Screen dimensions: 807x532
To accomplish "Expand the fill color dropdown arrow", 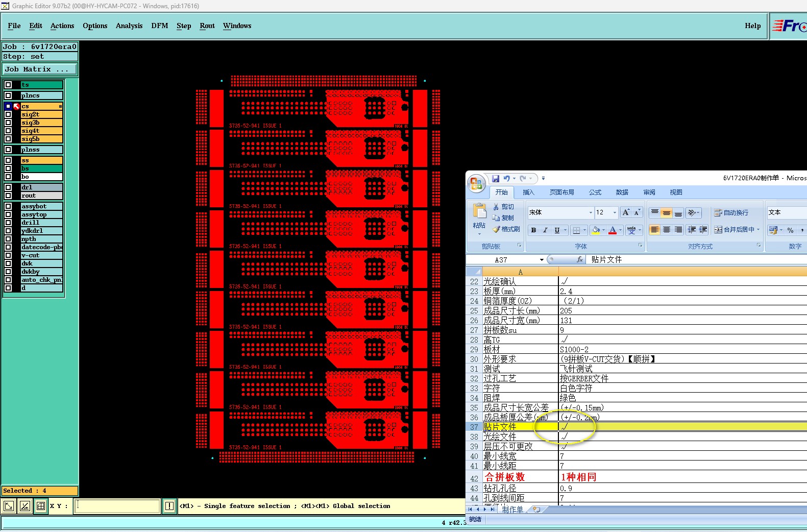I will [603, 230].
